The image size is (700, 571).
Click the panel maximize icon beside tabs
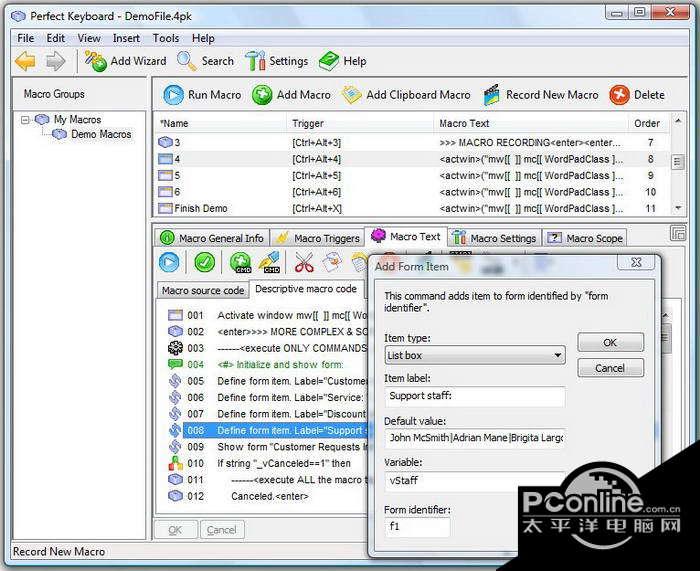point(678,233)
